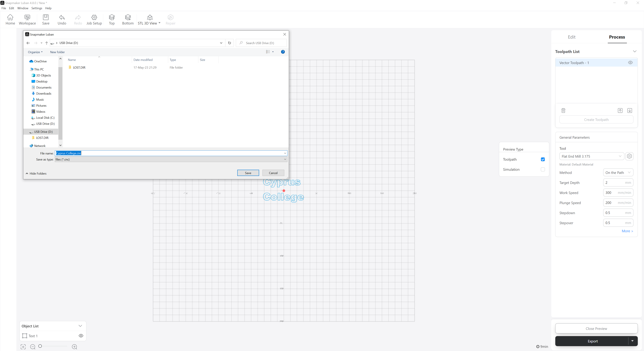The image size is (644, 351).
Task: Click Save button in file dialog
Action: point(248,173)
